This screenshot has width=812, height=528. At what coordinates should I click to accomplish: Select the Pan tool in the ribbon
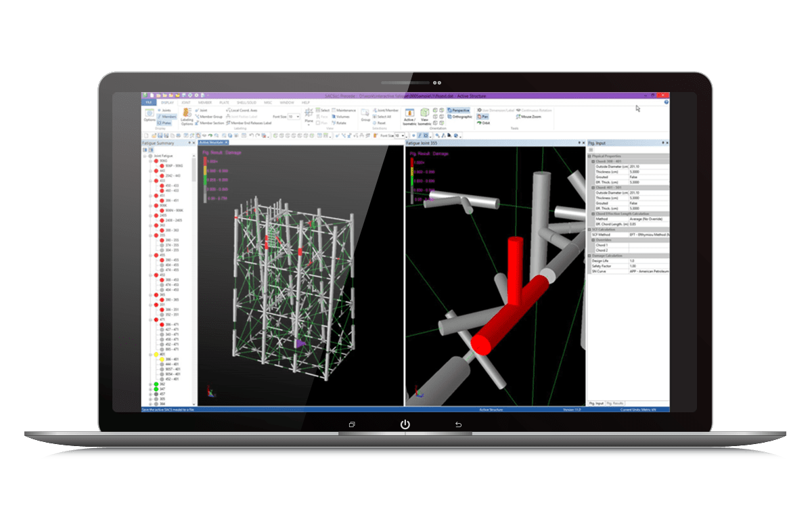click(482, 116)
